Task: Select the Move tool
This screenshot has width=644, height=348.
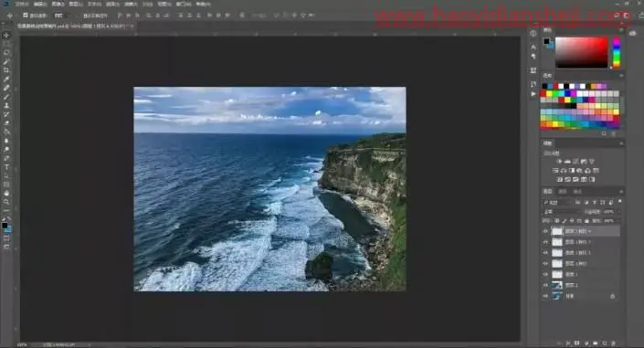Action: click(6, 36)
